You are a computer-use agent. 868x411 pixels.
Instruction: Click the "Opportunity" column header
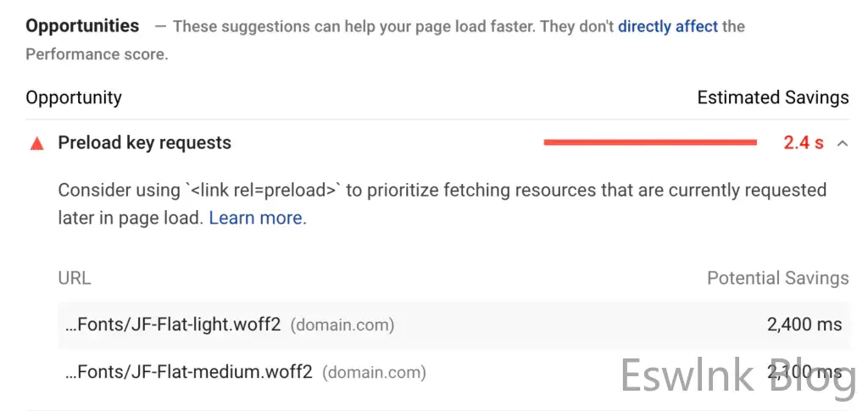click(x=74, y=97)
